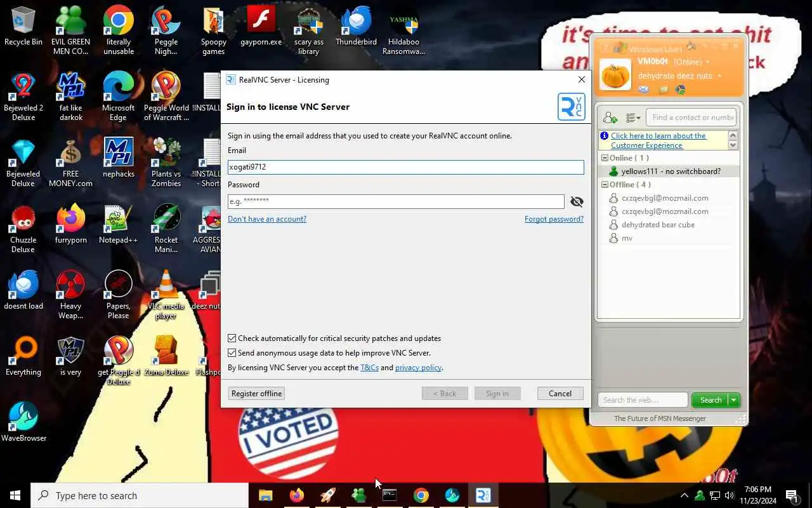Open the notification center icon
Viewport: 812px width, 508px height.
pos(792,495)
